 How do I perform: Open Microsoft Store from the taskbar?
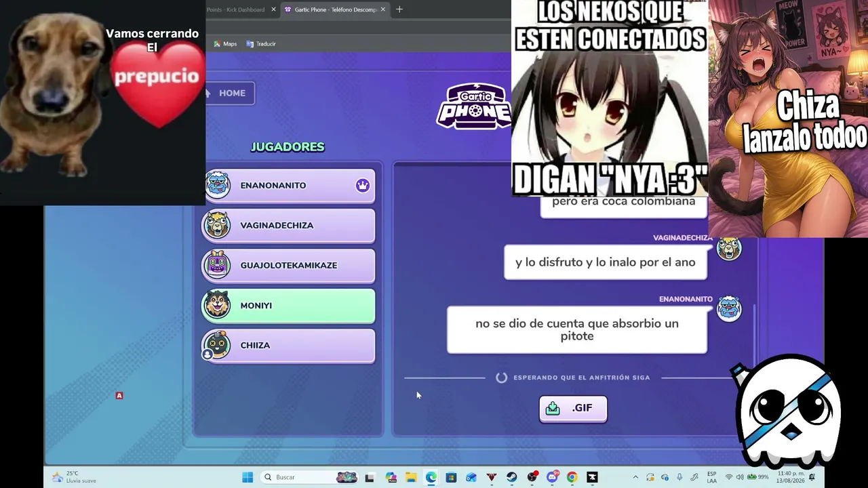pos(451,477)
